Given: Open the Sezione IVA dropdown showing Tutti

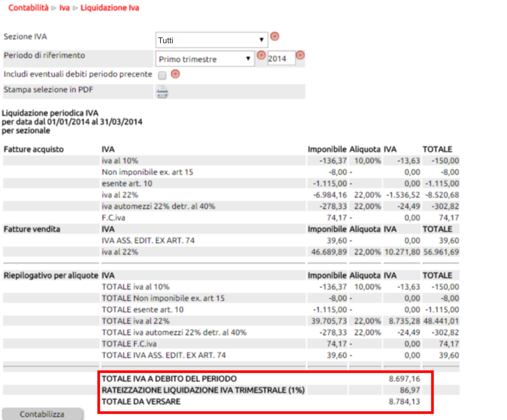Looking at the screenshot, I should click(212, 40).
